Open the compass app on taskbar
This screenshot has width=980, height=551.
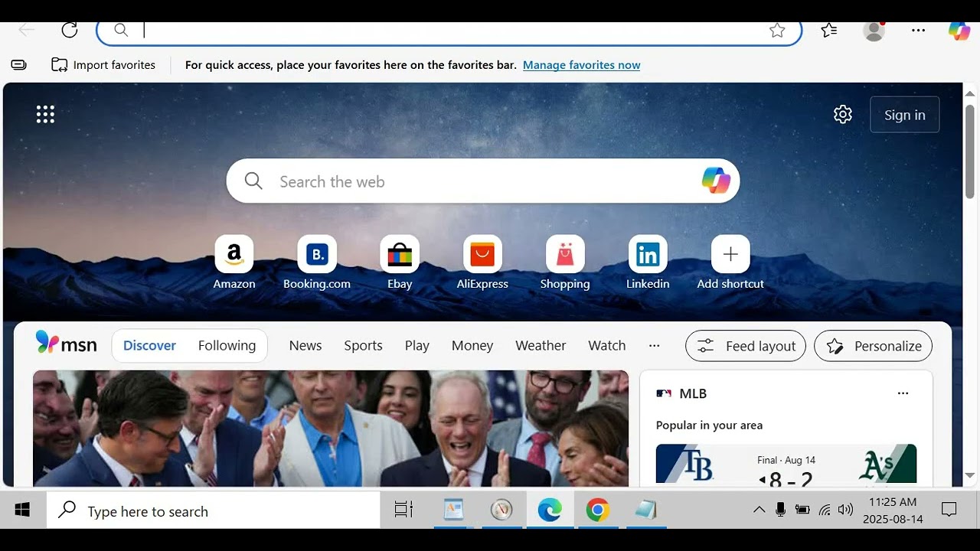501,510
